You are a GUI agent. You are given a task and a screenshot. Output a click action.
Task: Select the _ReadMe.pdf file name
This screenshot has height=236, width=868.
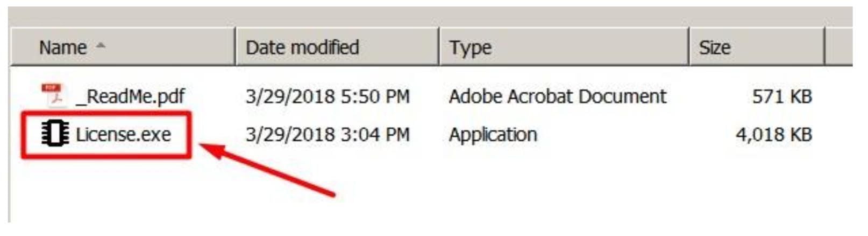tap(130, 96)
